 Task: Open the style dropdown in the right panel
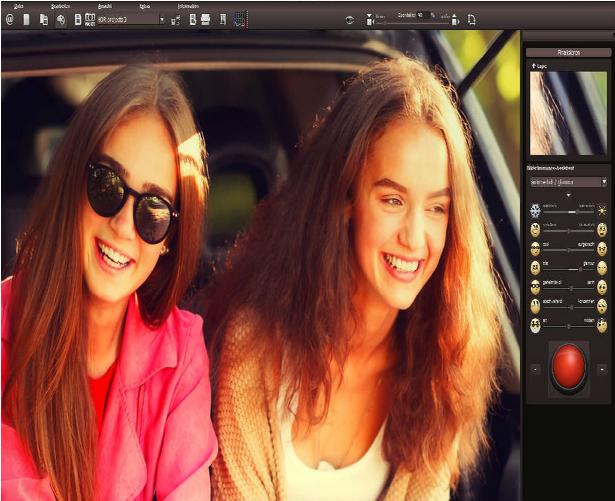tap(568, 182)
